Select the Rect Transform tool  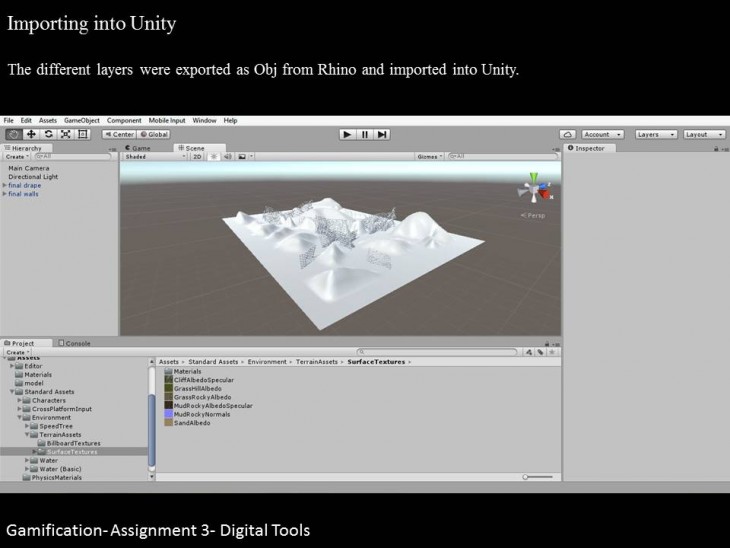[82, 134]
